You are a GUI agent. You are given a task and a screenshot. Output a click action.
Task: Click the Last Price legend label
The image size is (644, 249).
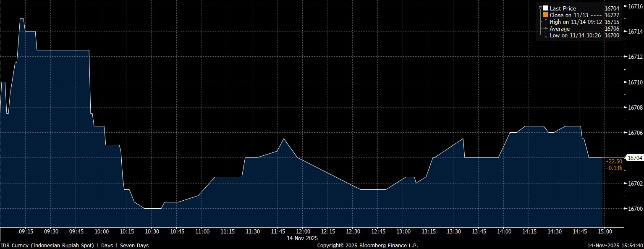[x=563, y=8]
